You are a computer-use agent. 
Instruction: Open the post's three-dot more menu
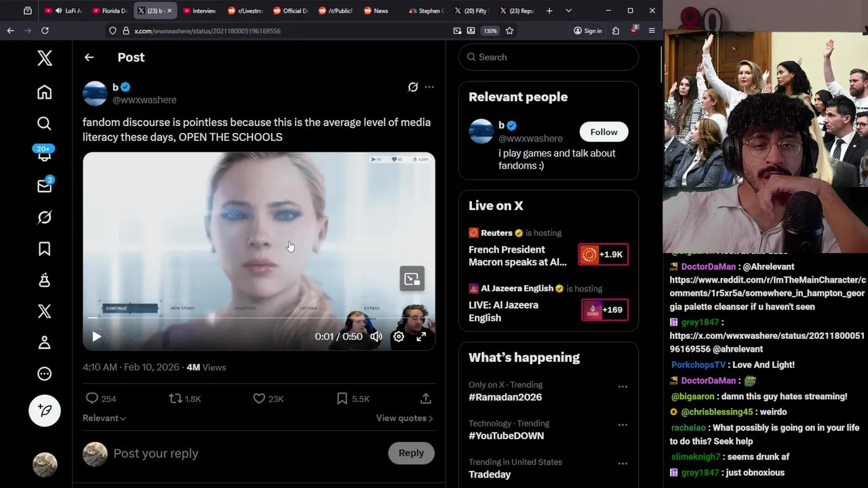(429, 87)
